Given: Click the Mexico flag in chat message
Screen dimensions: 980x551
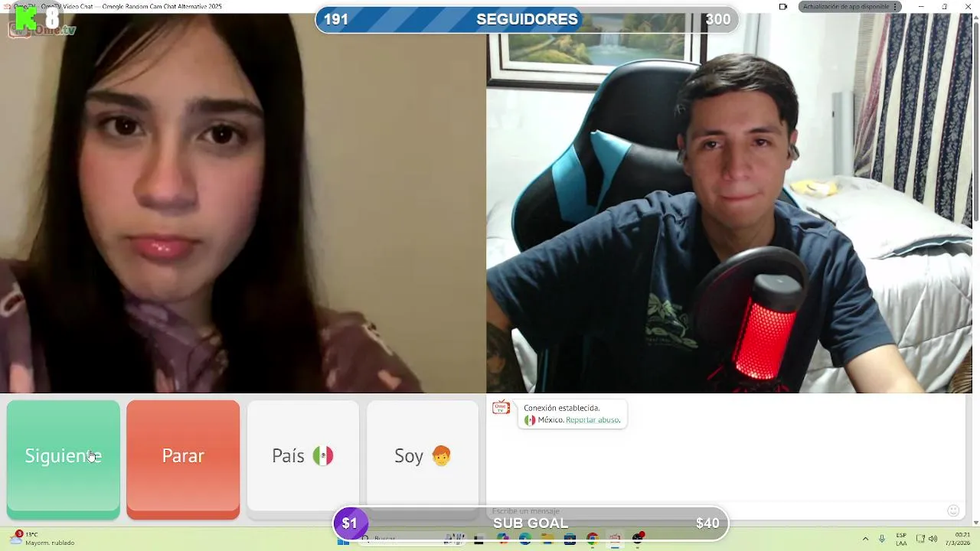Looking at the screenshot, I should click(x=530, y=420).
